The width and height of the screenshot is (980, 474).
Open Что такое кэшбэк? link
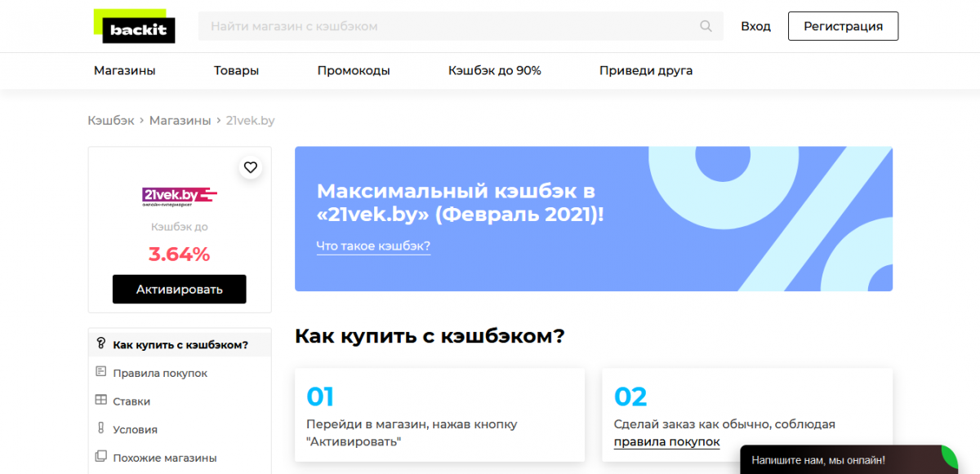(373, 246)
